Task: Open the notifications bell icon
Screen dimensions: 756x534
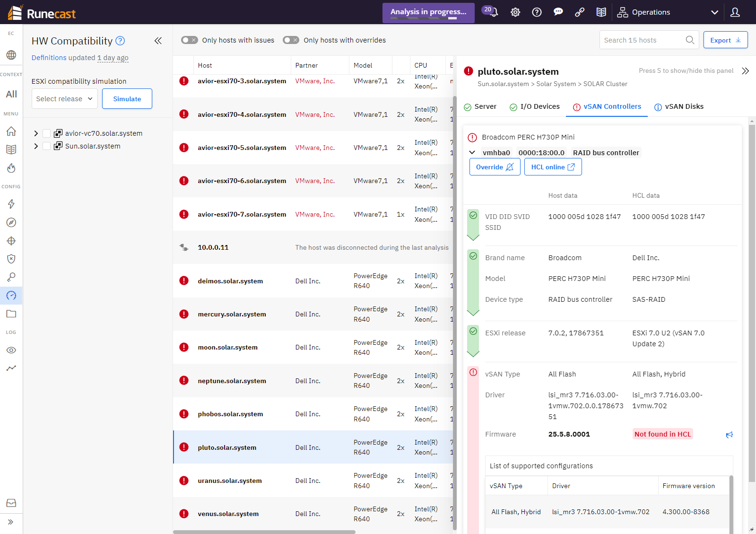Action: tap(493, 12)
